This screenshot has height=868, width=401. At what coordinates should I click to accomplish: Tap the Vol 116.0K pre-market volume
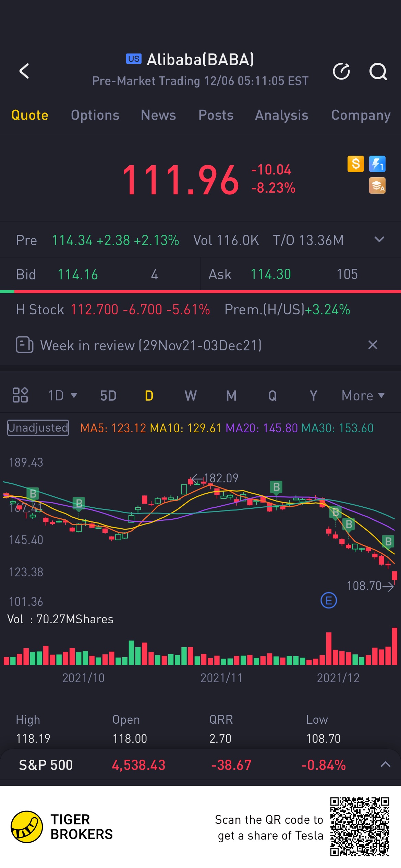click(226, 240)
